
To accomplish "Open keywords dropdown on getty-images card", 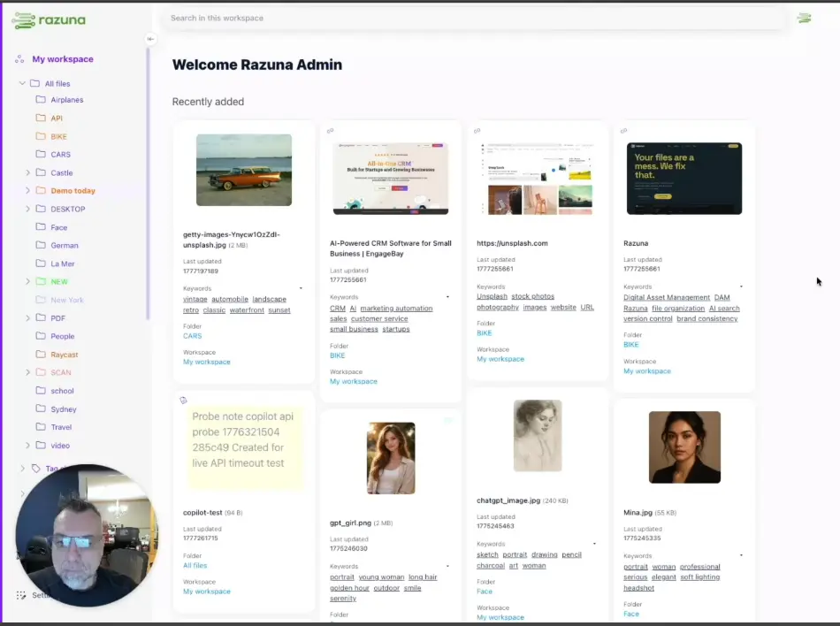I will [x=301, y=288].
